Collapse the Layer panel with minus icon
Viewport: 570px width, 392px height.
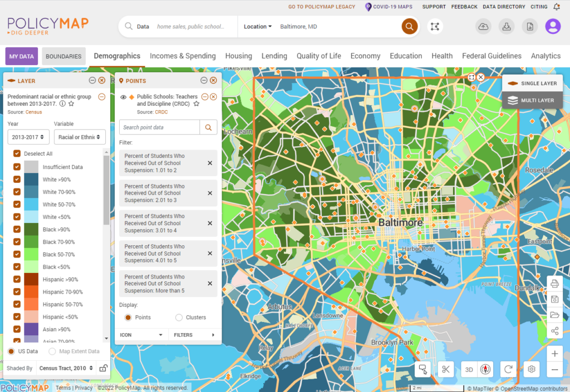pyautogui.click(x=92, y=81)
